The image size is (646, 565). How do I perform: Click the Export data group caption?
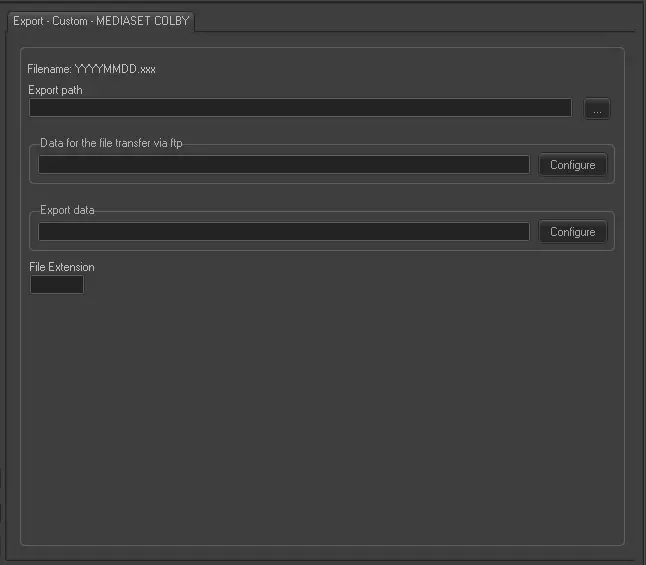tap(67, 210)
